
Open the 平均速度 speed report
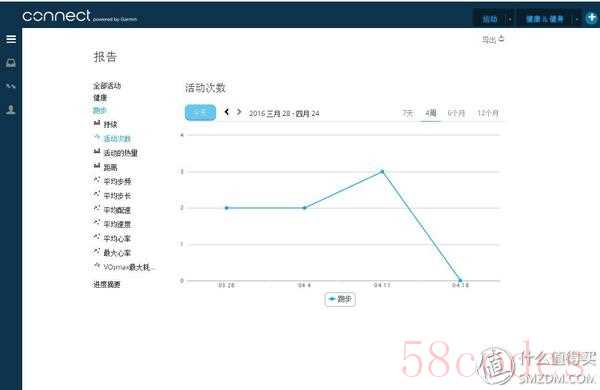117,224
